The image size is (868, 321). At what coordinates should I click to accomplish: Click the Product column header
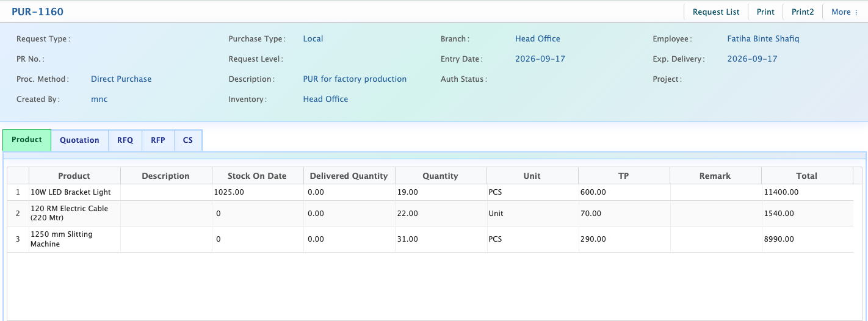(x=74, y=176)
